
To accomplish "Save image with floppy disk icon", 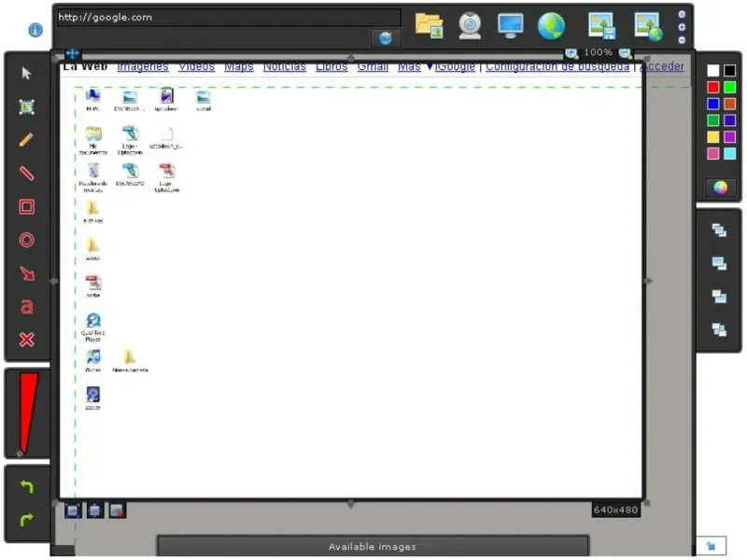I will coord(601,26).
